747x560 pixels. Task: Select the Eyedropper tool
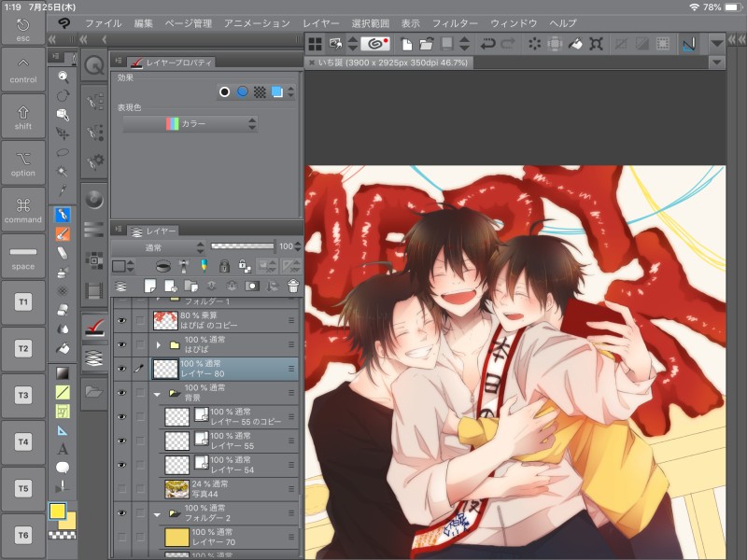(x=63, y=190)
